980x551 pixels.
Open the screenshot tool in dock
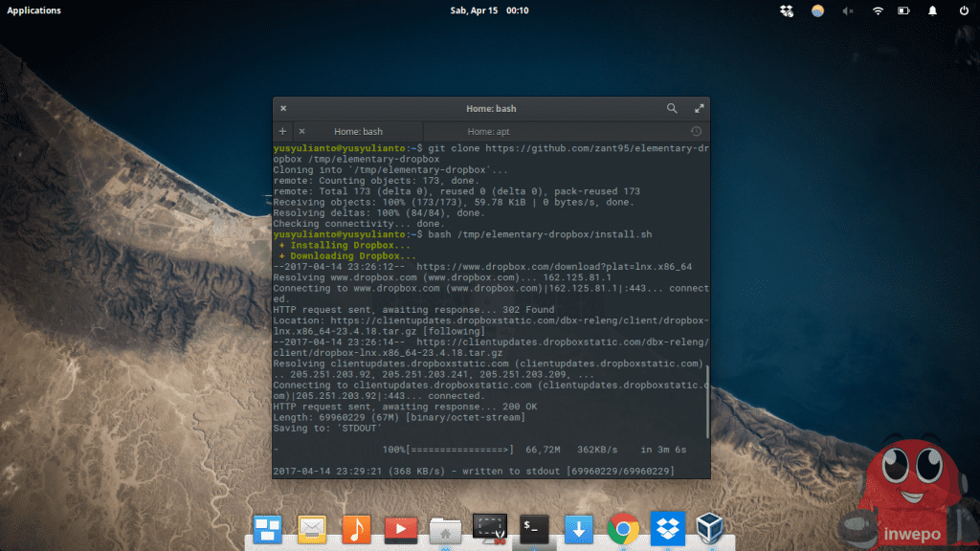pyautogui.click(x=489, y=528)
